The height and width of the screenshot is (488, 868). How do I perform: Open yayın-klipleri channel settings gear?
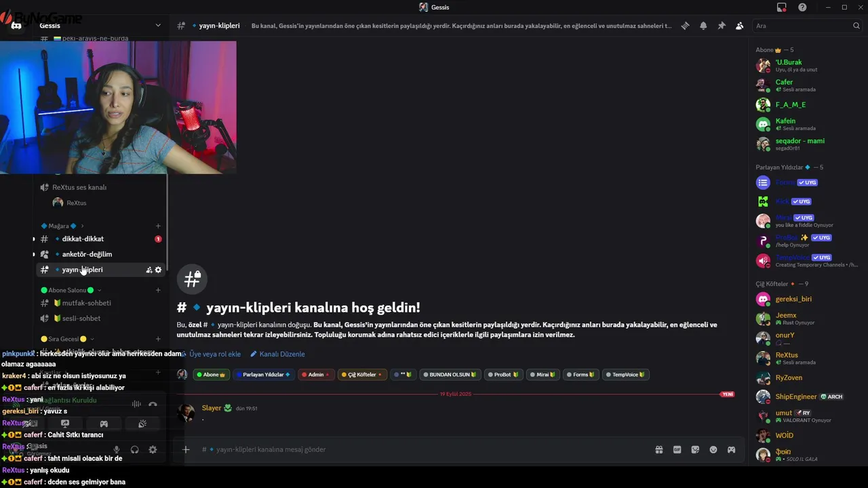pos(159,270)
